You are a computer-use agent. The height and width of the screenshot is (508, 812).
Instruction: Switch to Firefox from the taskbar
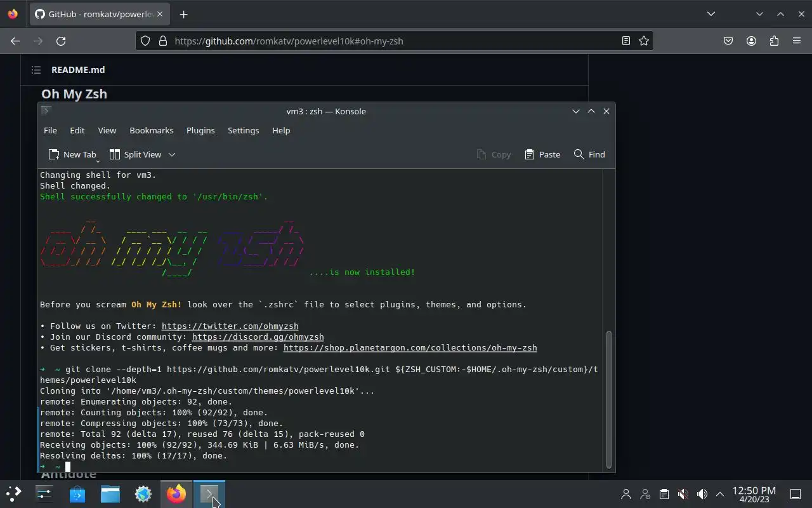pyautogui.click(x=176, y=493)
